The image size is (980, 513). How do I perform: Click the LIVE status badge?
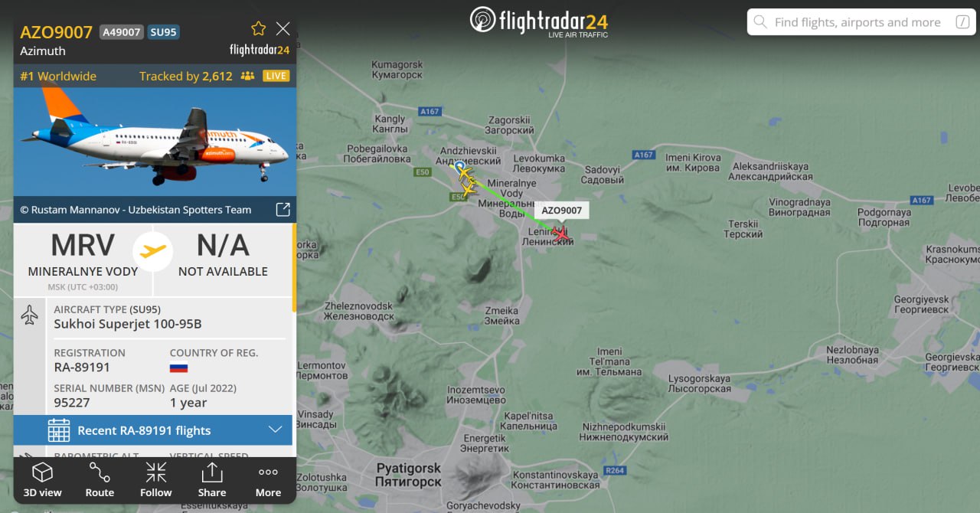pos(276,76)
